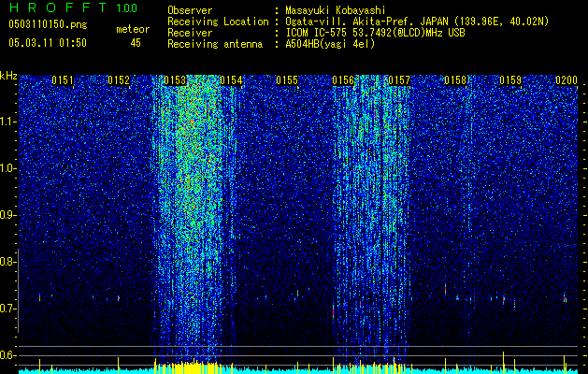Click the Ogata-vill. Akita-Pref. JAPAN location text
Viewport: 588px width, 374px height.
[417, 22]
